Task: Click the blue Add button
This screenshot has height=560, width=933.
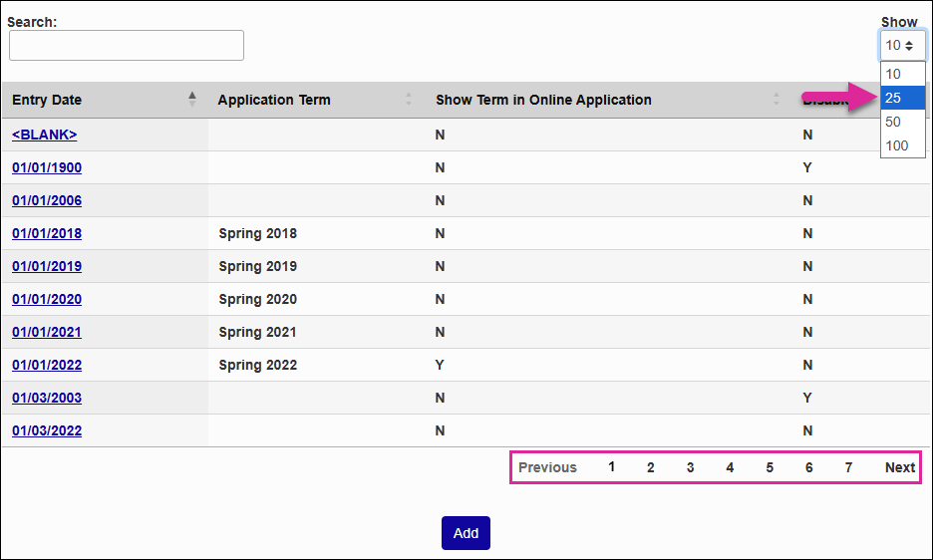Action: pyautogui.click(x=466, y=533)
